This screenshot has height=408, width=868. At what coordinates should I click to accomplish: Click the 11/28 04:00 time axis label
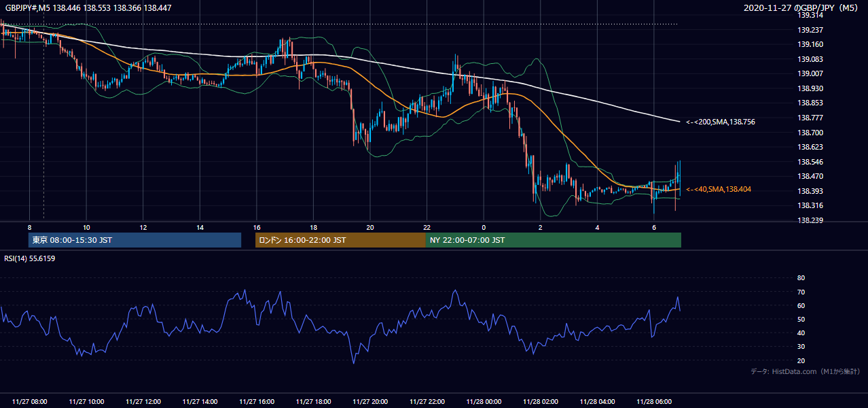(x=597, y=402)
